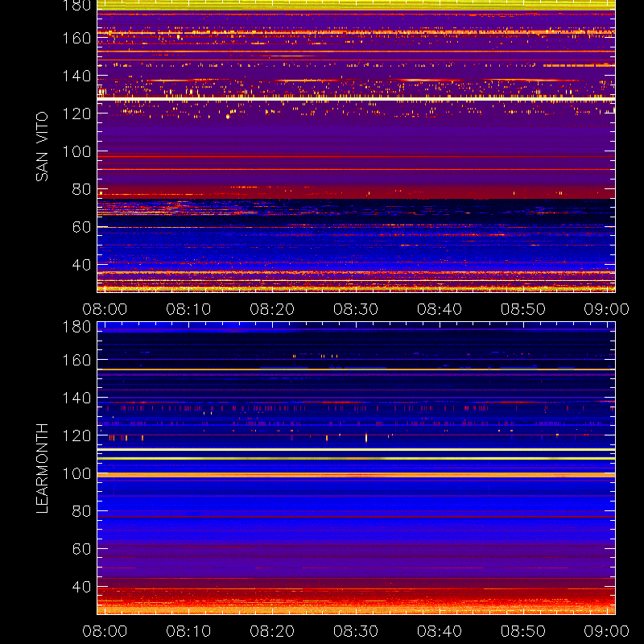644x644 pixels.
Task: Click inside the LEARMONTH spectrogram plot
Action: click(x=356, y=469)
